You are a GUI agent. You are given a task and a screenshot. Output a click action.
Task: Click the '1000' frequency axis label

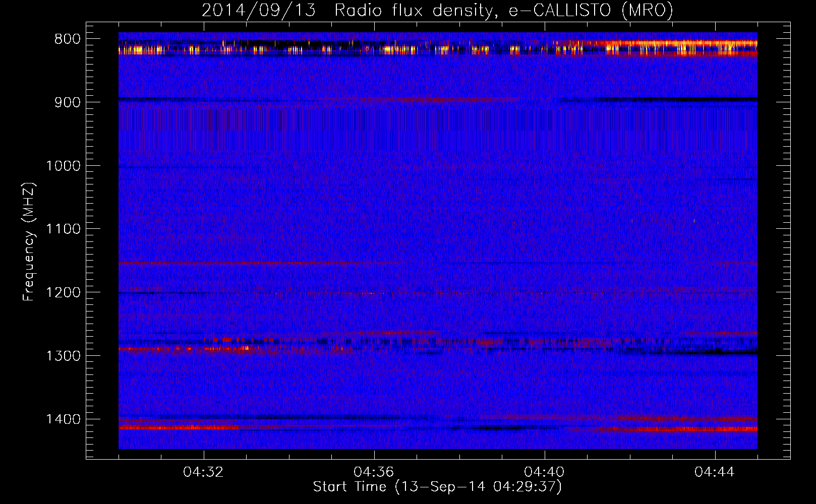click(63, 166)
